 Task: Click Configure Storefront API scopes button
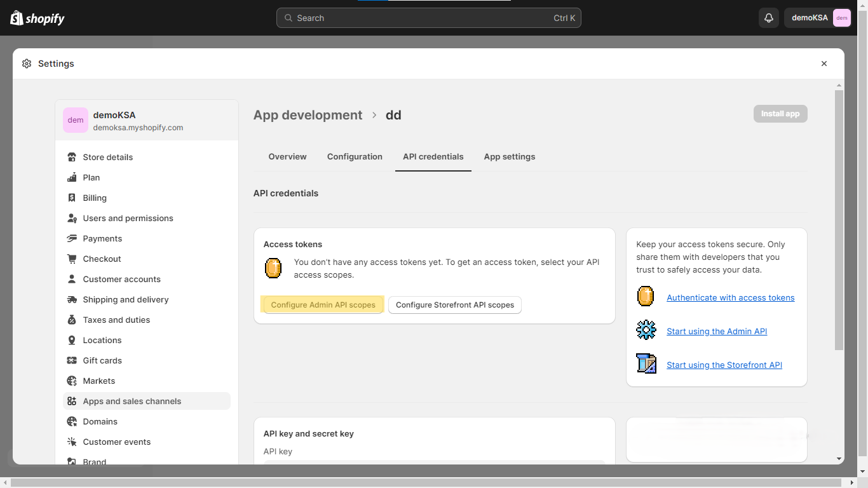455,305
